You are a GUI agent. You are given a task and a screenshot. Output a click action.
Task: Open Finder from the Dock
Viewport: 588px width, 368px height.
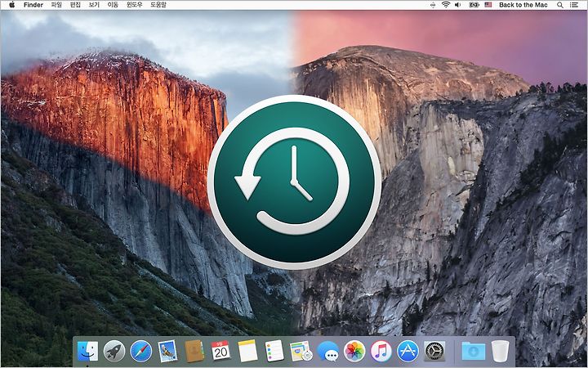87,351
